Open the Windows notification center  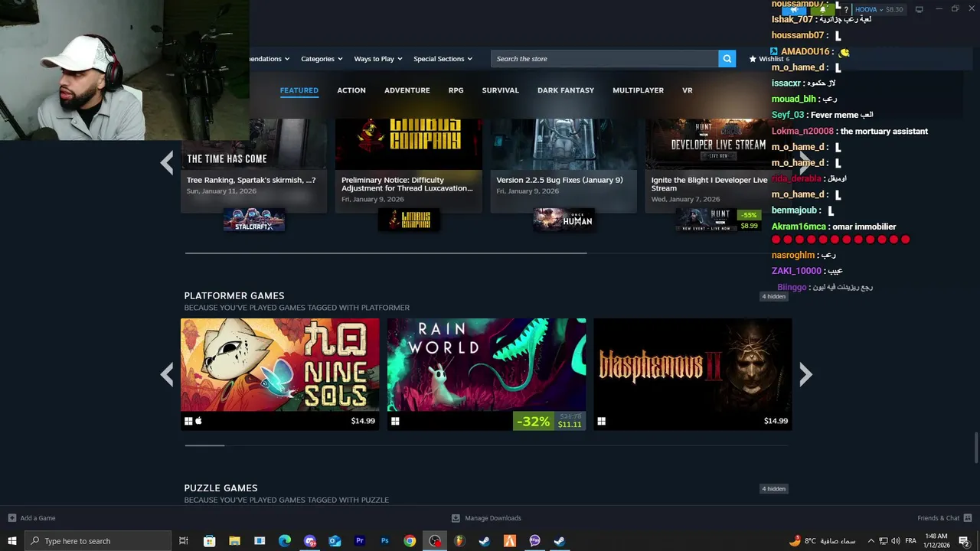[x=964, y=541]
